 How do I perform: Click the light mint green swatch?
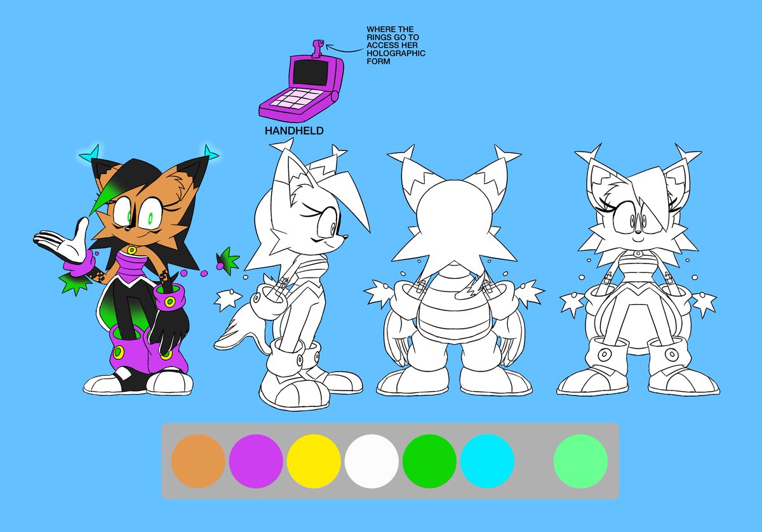coord(580,461)
